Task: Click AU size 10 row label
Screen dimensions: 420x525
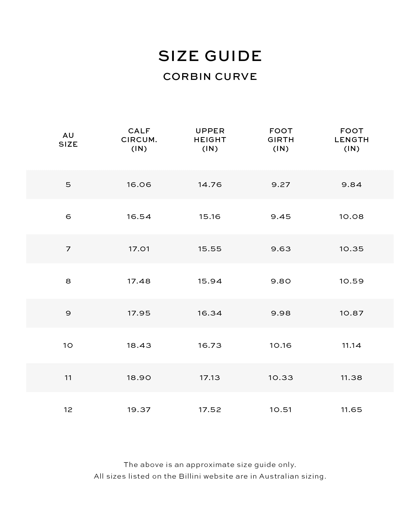Action: click(68, 346)
